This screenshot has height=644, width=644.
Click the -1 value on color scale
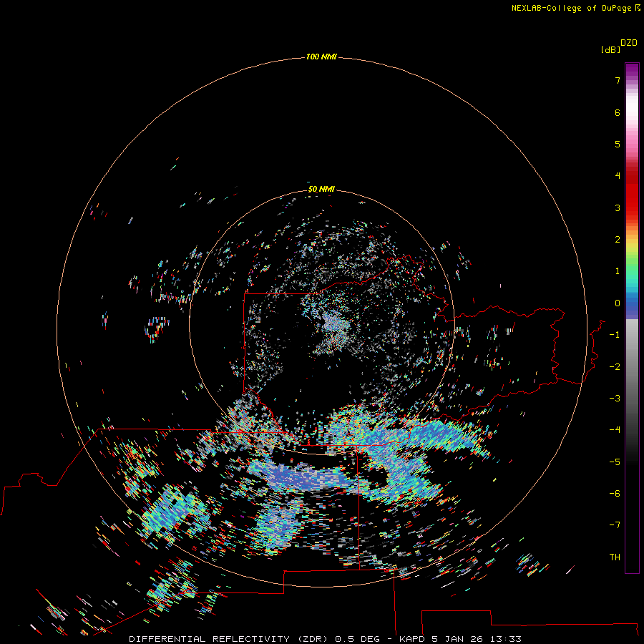[x=615, y=335]
